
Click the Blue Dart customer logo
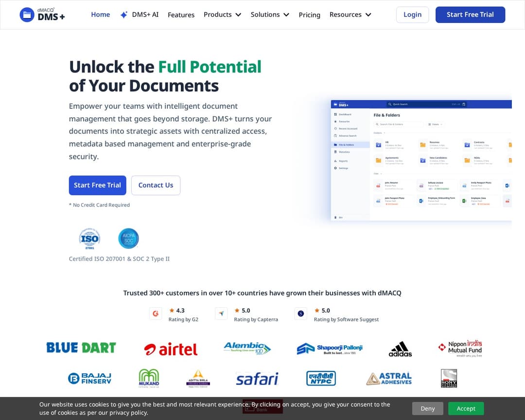(x=81, y=348)
